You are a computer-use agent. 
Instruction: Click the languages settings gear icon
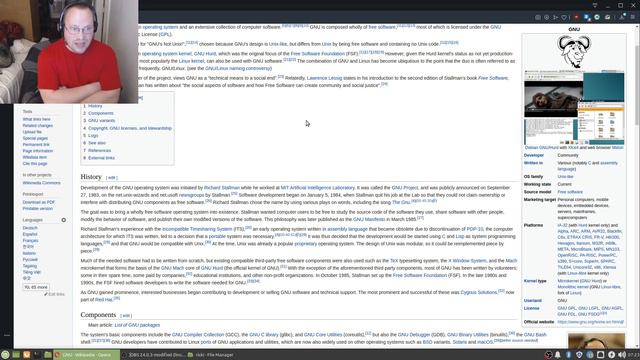64,220
